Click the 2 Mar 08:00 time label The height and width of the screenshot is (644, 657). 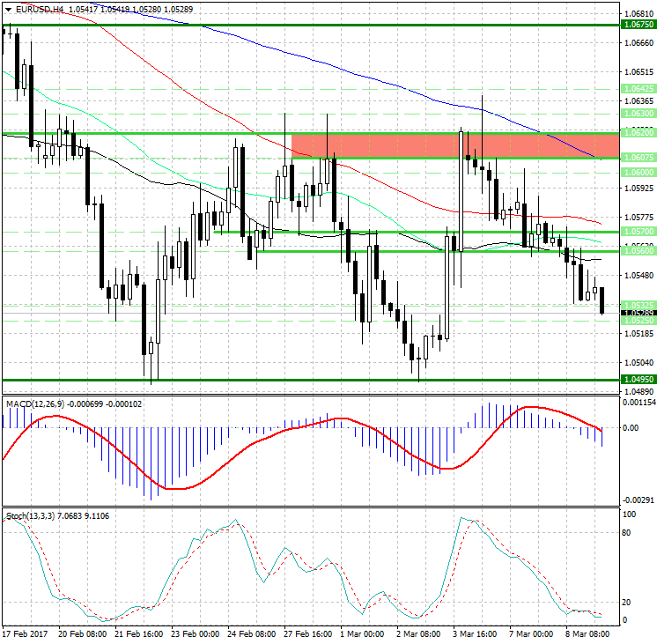[x=418, y=633]
